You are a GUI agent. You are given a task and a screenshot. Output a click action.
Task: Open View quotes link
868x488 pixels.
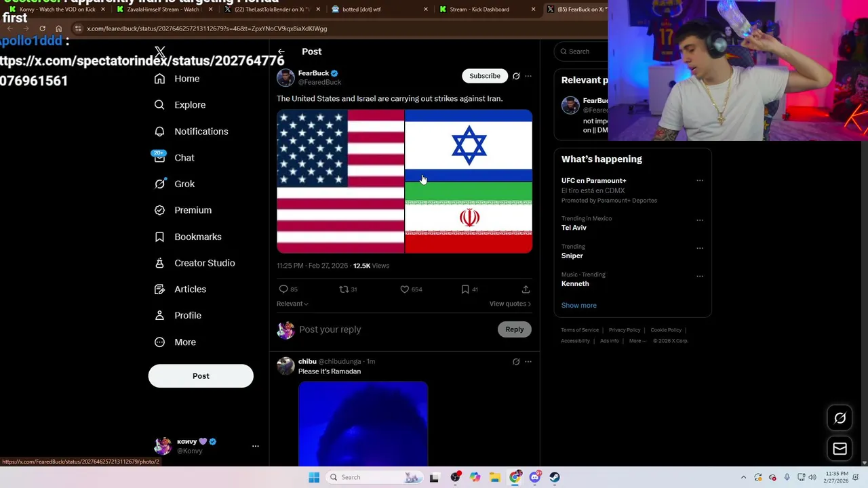click(x=510, y=304)
